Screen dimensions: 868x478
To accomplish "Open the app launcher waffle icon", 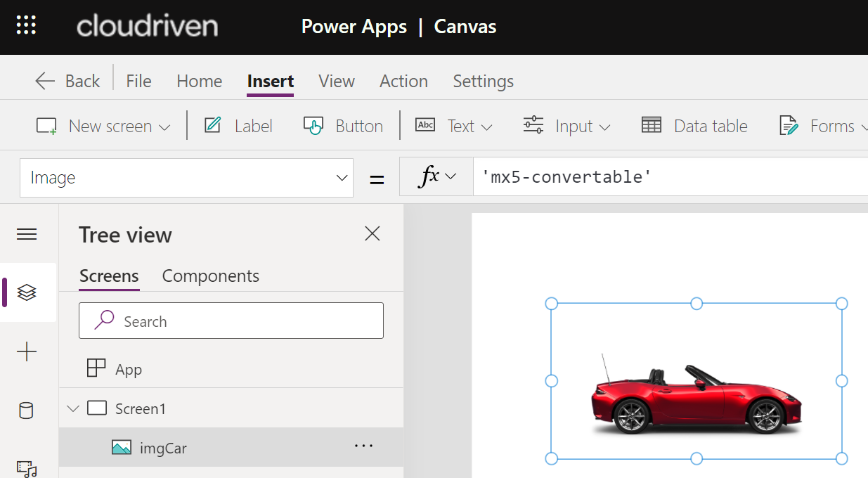I will pyautogui.click(x=26, y=26).
